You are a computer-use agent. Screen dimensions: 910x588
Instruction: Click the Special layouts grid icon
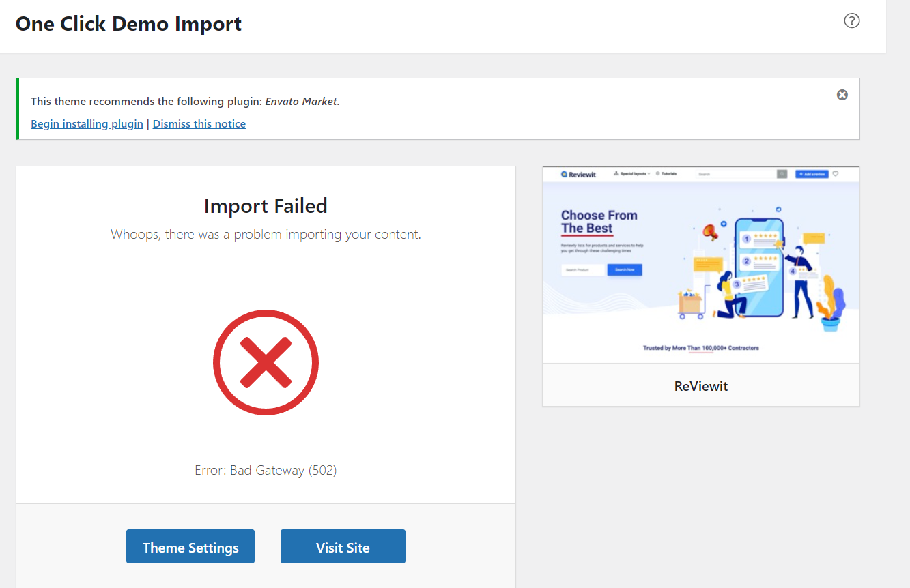coord(615,173)
